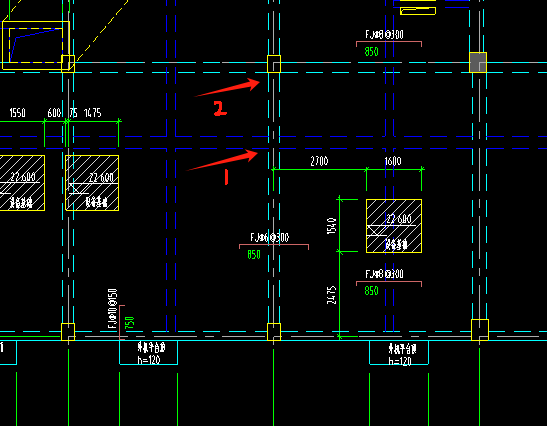Select the 1475 dimension value
The width and height of the screenshot is (547, 426).
tap(93, 113)
